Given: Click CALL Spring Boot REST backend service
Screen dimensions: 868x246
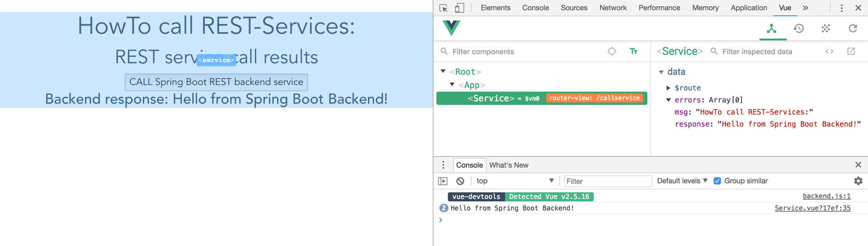Looking at the screenshot, I should (x=216, y=82).
